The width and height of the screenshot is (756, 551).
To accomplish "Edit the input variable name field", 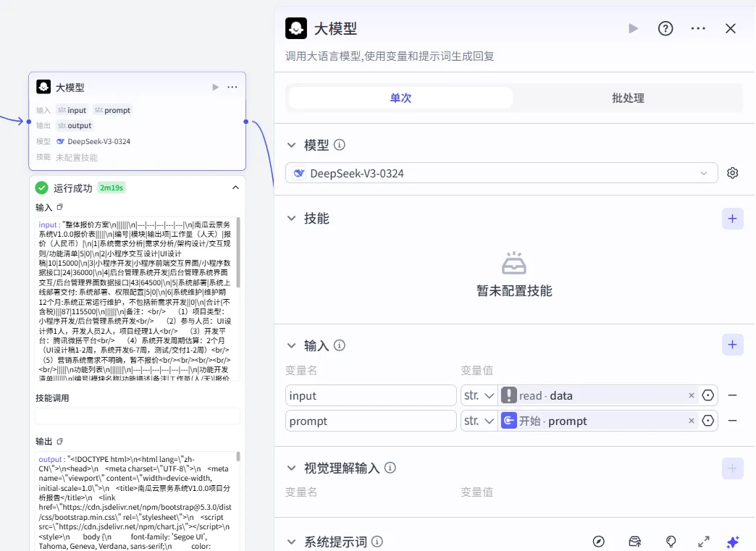I will (x=371, y=395).
